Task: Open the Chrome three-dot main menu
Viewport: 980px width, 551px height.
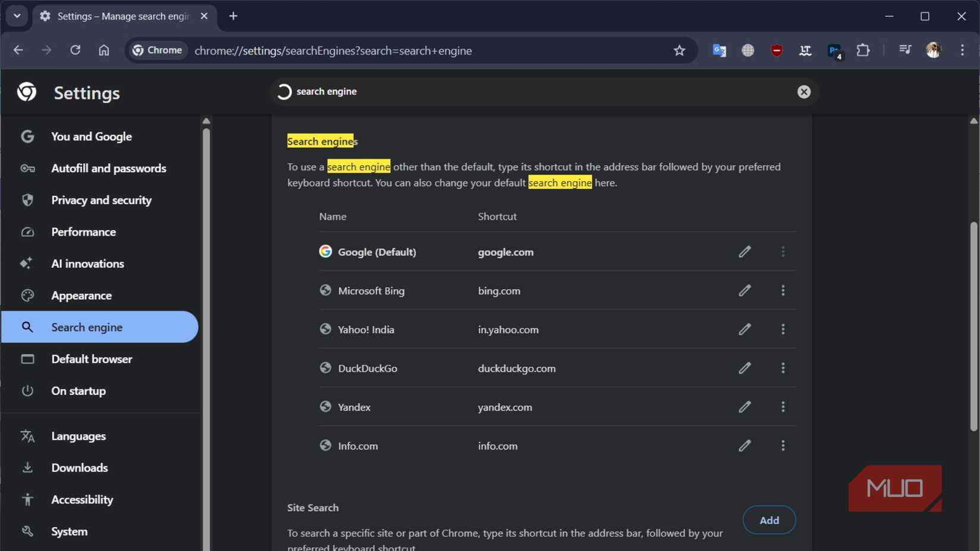Action: tap(962, 50)
